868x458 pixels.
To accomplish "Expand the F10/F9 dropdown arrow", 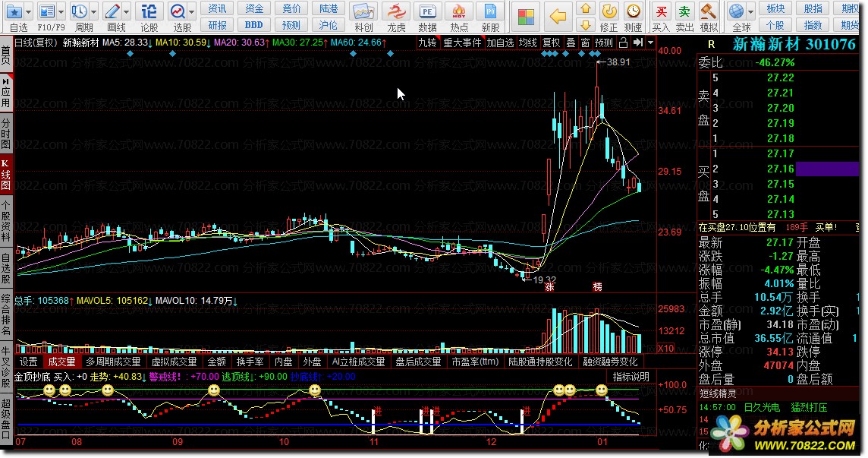I will [x=61, y=11].
